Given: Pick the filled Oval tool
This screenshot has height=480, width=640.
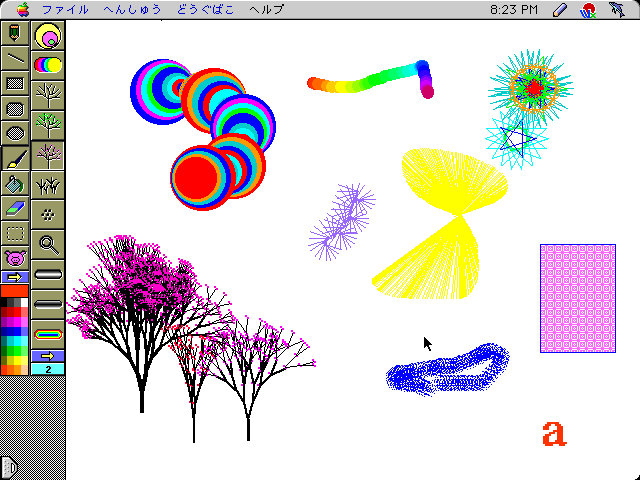Looking at the screenshot, I should pyautogui.click(x=15, y=133).
